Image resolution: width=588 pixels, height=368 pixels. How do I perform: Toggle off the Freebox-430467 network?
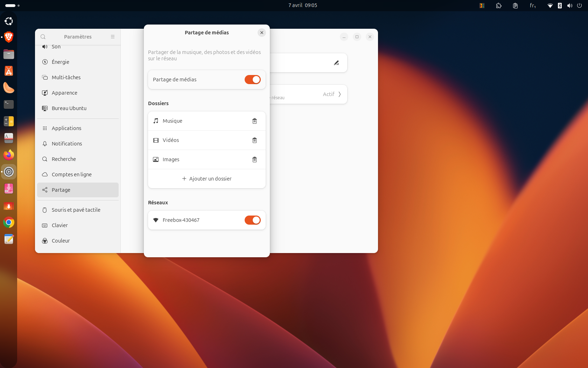pos(252,220)
